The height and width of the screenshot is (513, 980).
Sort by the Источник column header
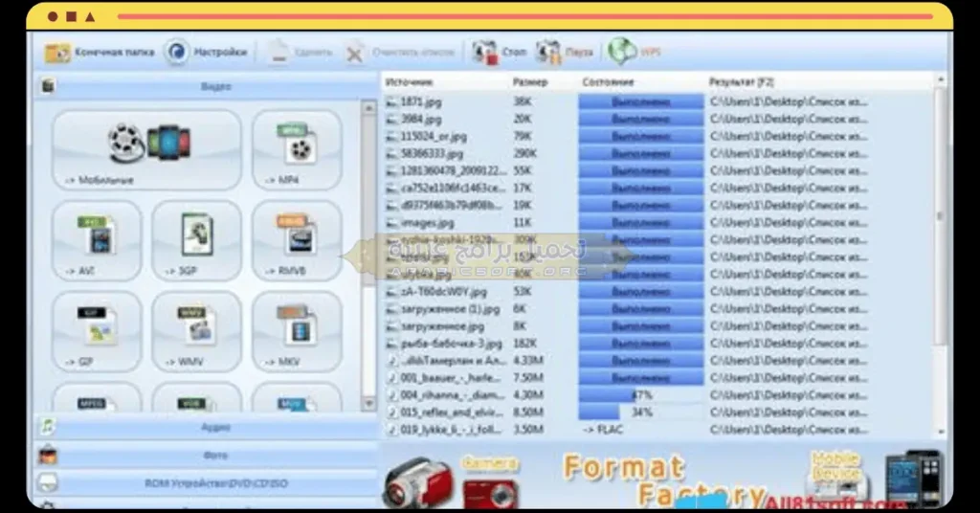(409, 82)
